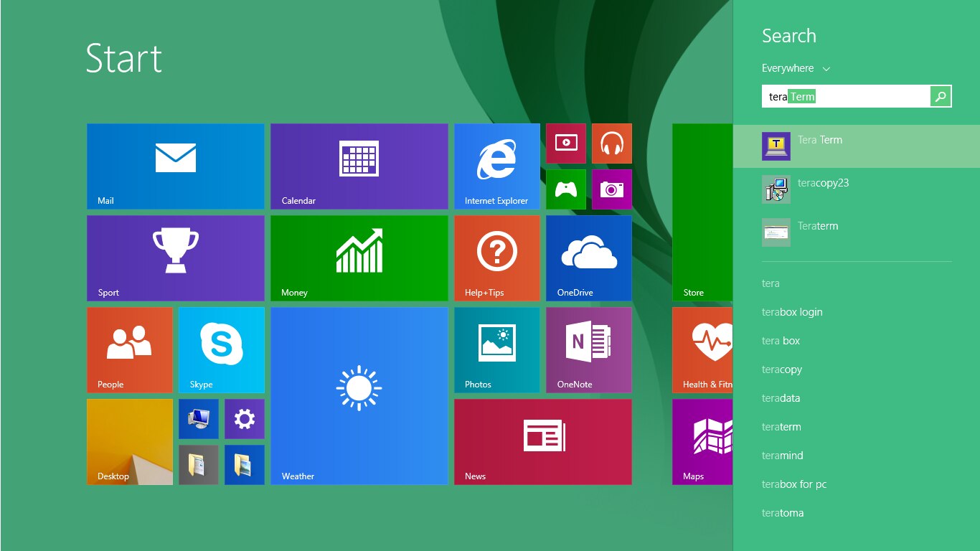Viewport: 980px width, 551px height.
Task: Open the orange Music headphones tile
Action: click(612, 143)
